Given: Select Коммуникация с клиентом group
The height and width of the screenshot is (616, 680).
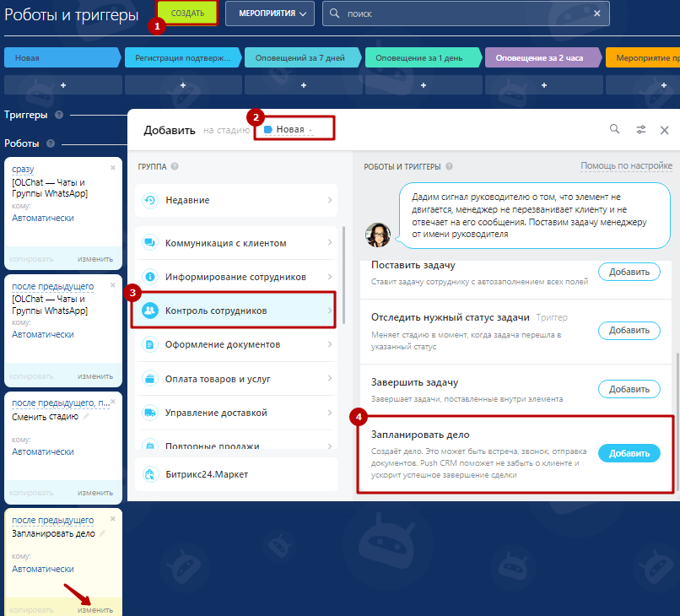Looking at the screenshot, I should point(235,243).
